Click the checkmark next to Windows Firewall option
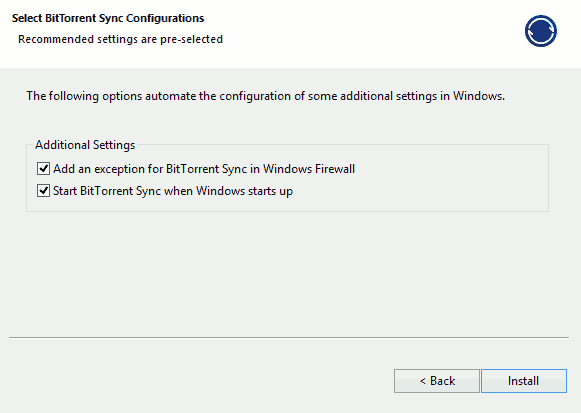This screenshot has height=413, width=581. pyautogui.click(x=43, y=169)
